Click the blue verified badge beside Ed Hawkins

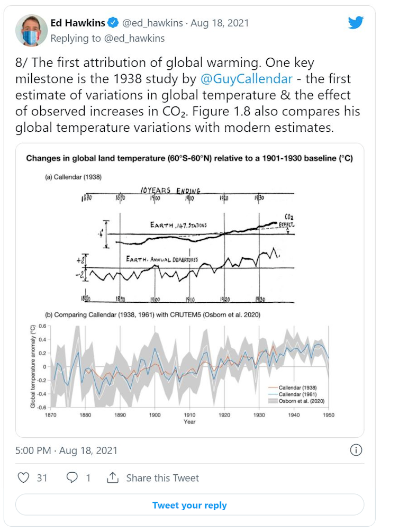[x=113, y=23]
